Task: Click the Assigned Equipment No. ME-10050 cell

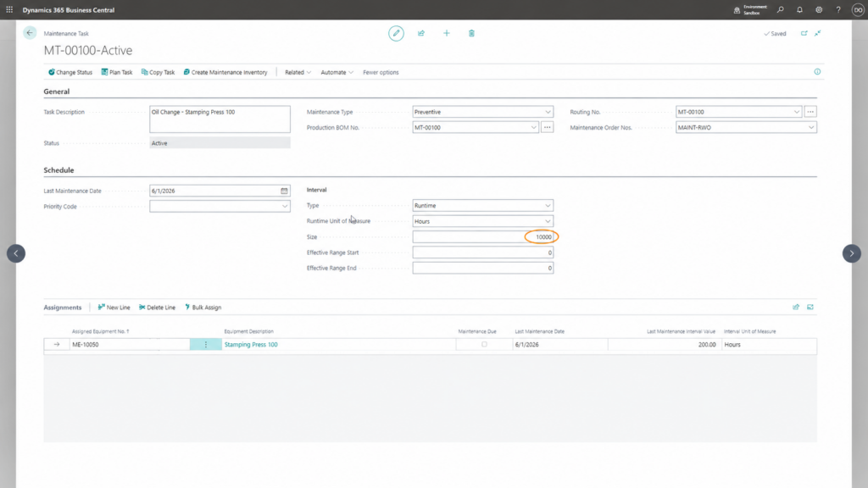Action: (x=130, y=344)
